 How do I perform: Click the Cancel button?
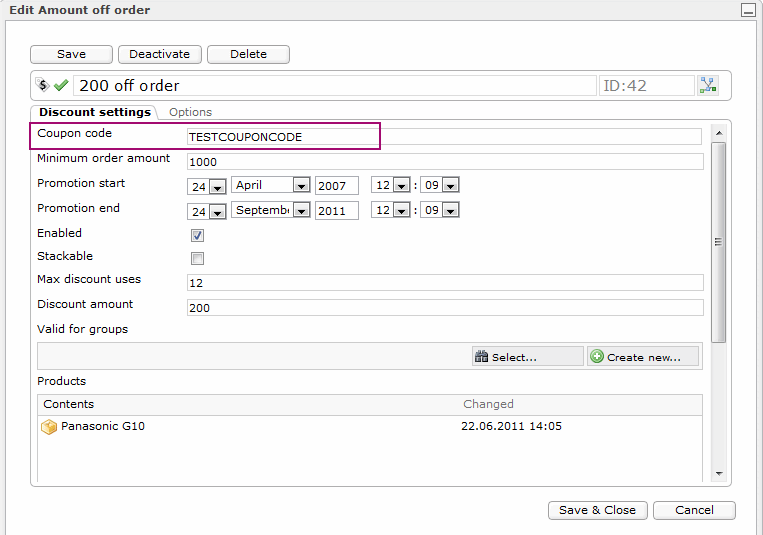(694, 510)
